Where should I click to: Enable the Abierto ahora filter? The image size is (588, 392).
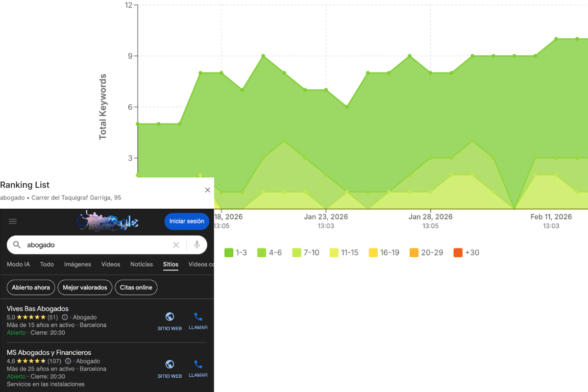tap(30, 288)
